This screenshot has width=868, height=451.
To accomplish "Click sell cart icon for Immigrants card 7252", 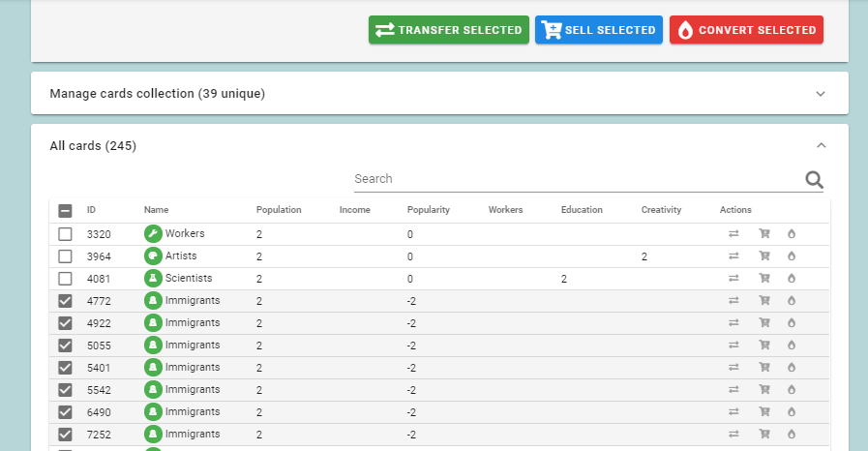I will [x=763, y=434].
